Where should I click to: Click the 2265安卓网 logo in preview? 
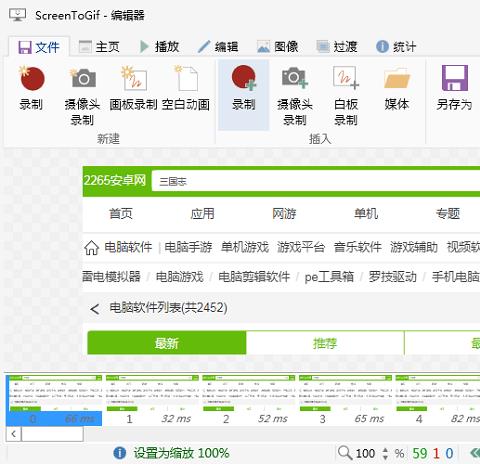coord(115,181)
